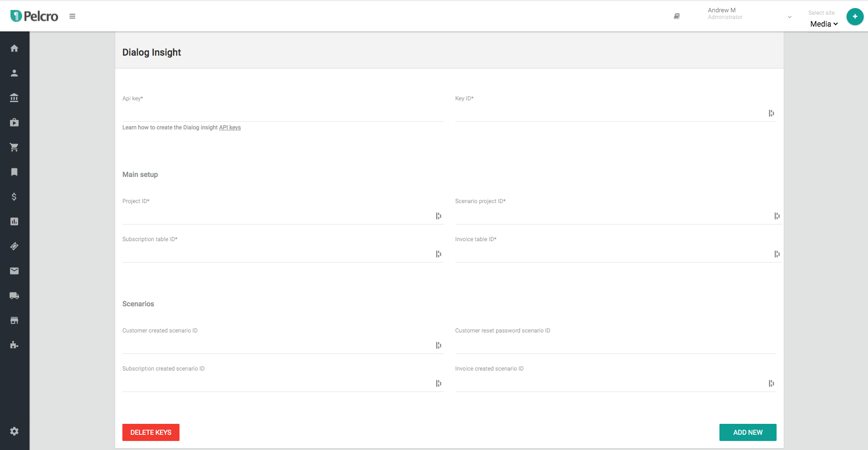Screen dimensions: 868x450
Task: Click the Main setup section heading
Action: click(140, 175)
